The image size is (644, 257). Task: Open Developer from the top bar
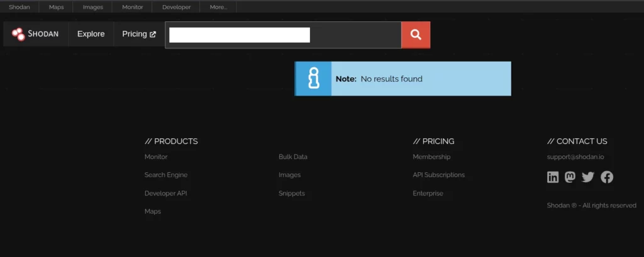[x=176, y=7]
